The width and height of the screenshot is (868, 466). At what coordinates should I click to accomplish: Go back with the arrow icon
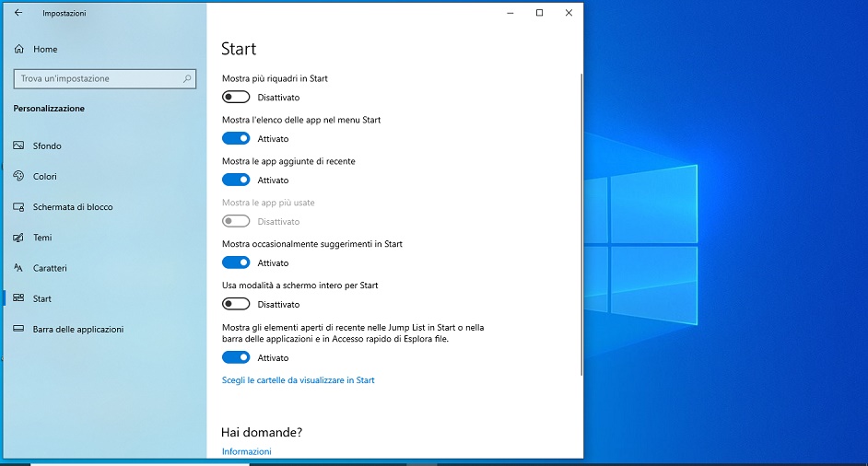[18, 13]
